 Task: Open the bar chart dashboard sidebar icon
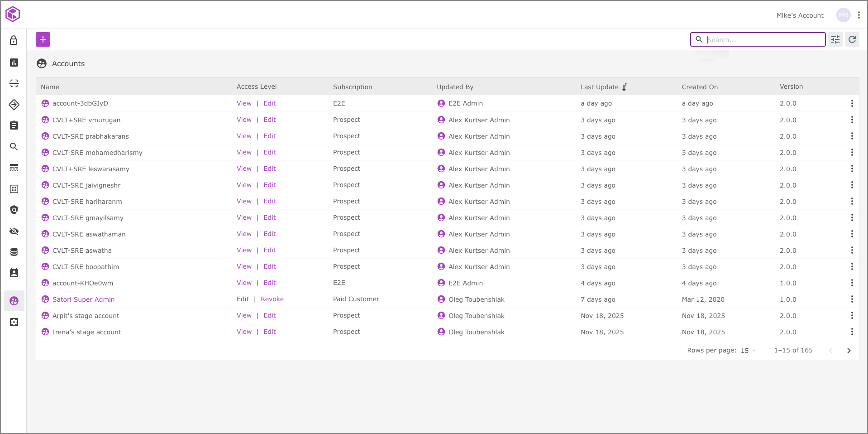(14, 63)
